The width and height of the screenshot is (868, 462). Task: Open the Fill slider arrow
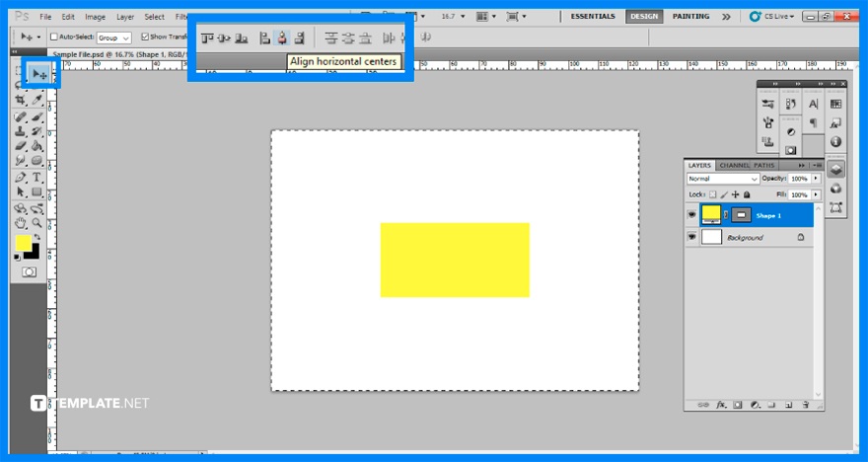[816, 195]
